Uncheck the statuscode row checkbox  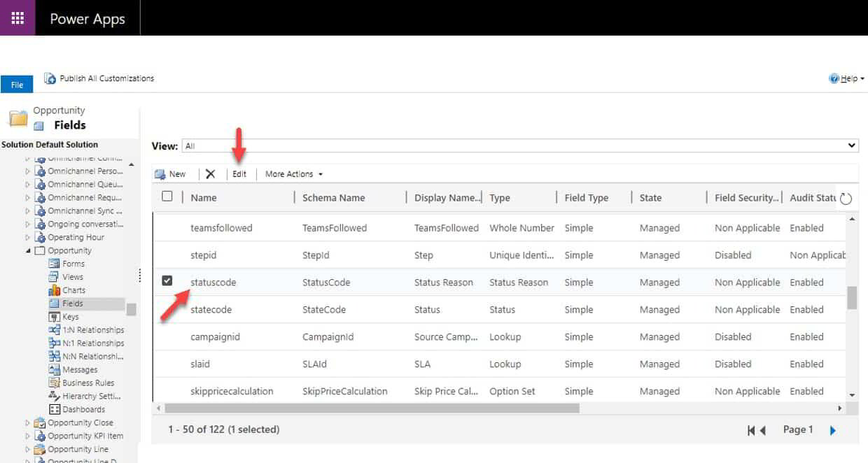tap(169, 282)
